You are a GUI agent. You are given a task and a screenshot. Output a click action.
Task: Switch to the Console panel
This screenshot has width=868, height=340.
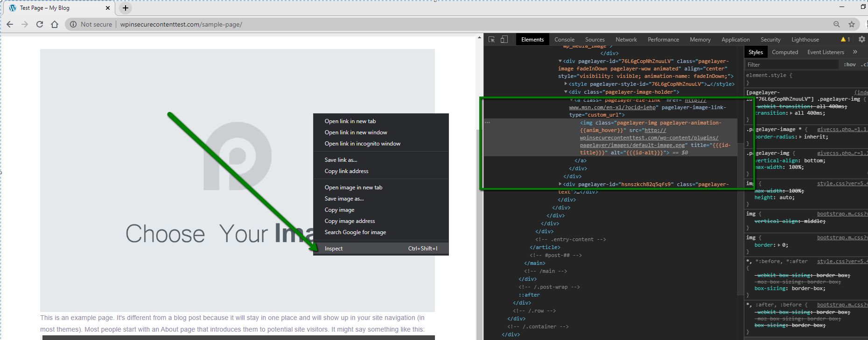click(x=564, y=40)
